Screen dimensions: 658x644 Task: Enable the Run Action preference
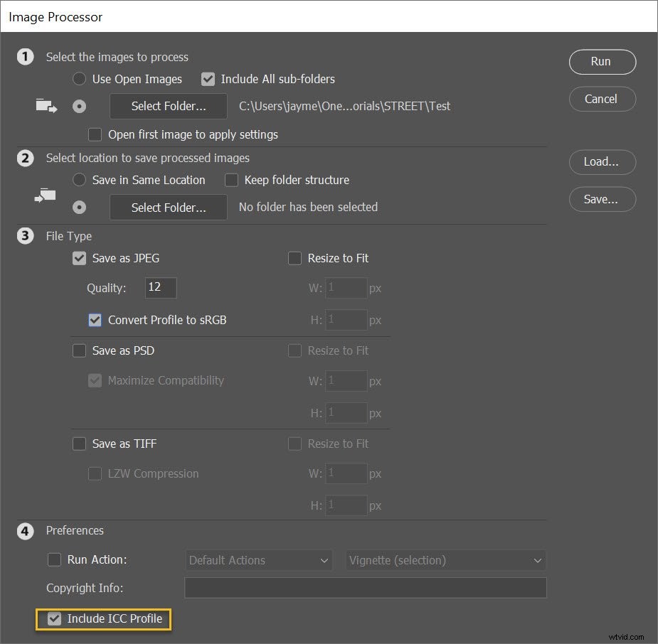55,559
